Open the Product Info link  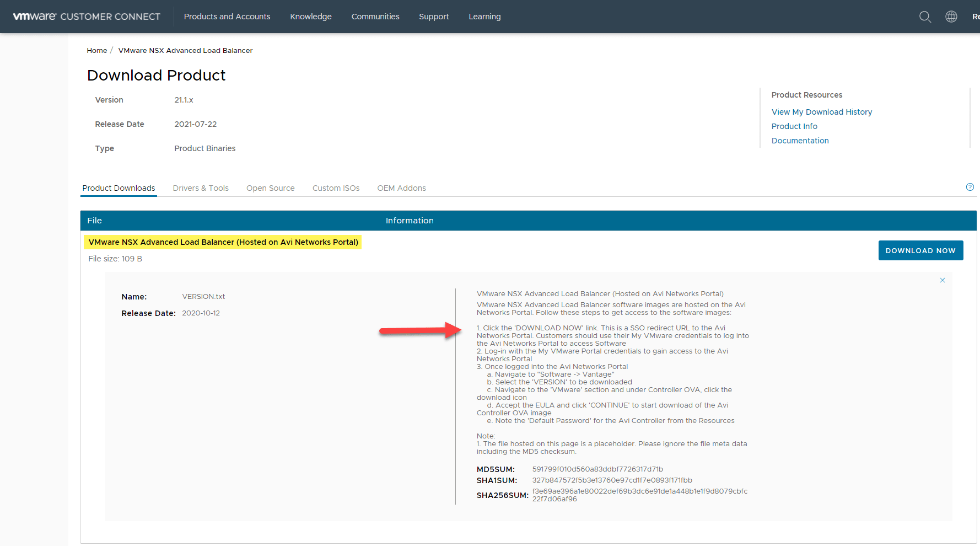tap(794, 126)
